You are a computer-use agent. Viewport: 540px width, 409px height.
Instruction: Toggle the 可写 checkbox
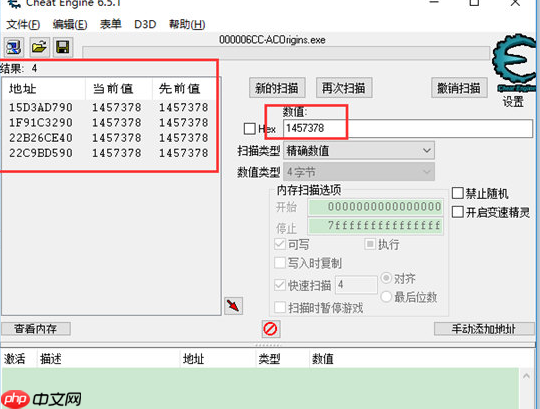point(280,244)
